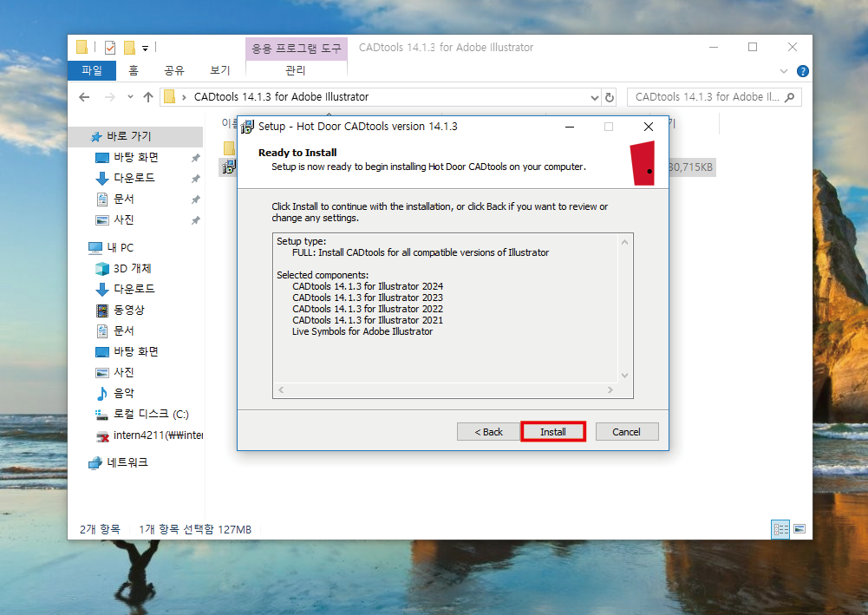
Task: Minimize the Setup dialog
Action: (x=570, y=127)
